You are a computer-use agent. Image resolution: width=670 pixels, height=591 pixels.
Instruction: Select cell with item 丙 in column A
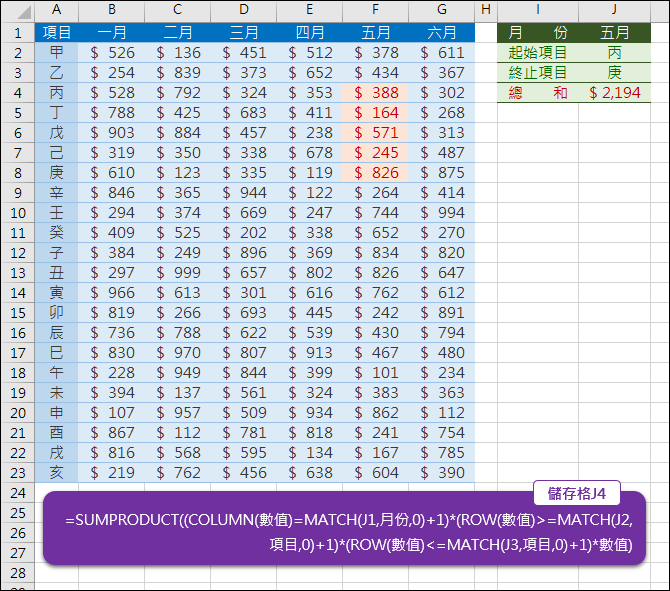coord(56,93)
